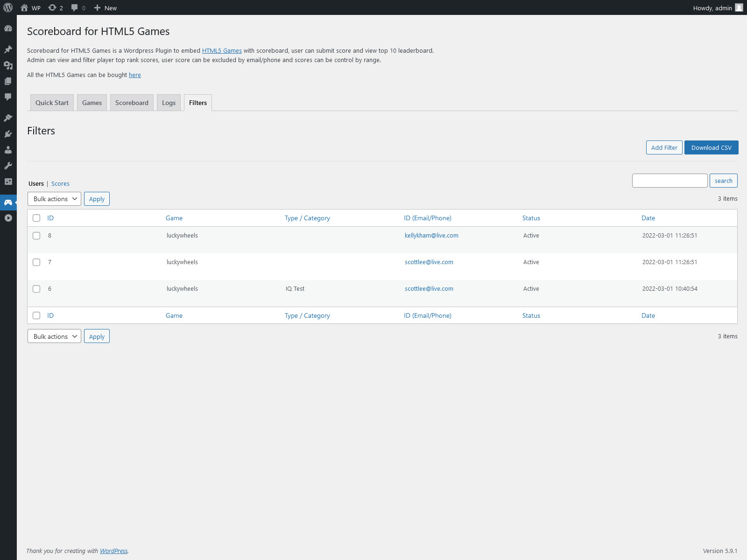Open Appearance via the paintbrush icon

tap(8, 118)
